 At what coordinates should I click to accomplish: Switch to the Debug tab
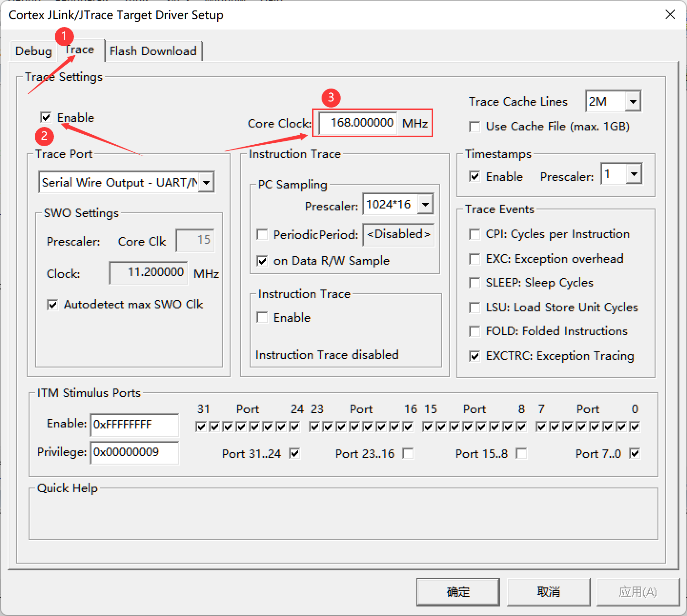pyautogui.click(x=33, y=51)
